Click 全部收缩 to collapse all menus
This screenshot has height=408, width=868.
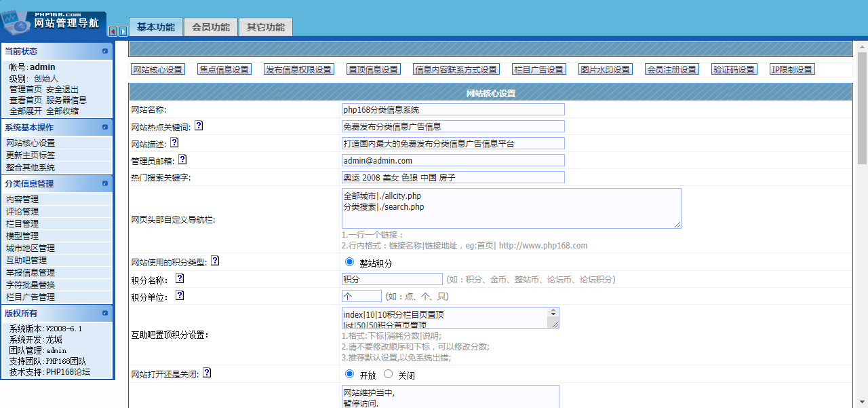(x=62, y=111)
